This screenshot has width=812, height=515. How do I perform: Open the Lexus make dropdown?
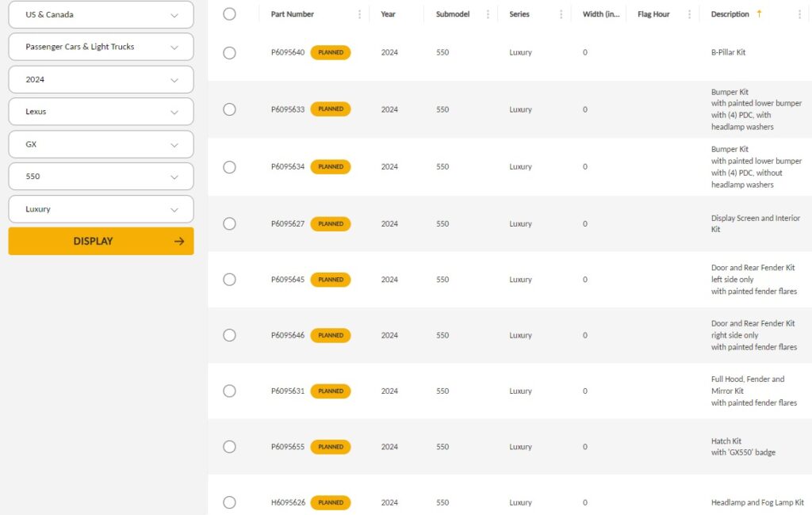pyautogui.click(x=101, y=112)
